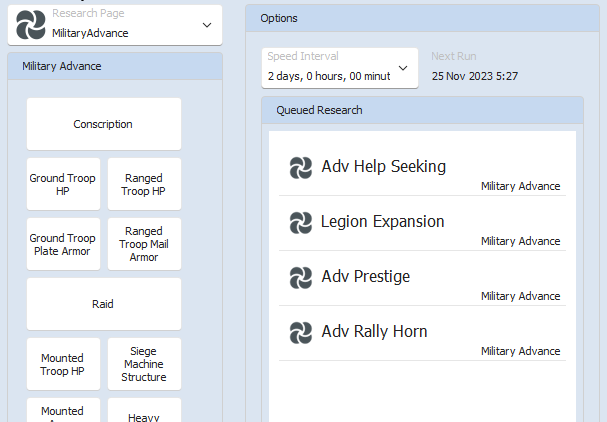The image size is (607, 422).
Task: Click the swirl icon beside Adv Rally Horn
Action: [301, 332]
